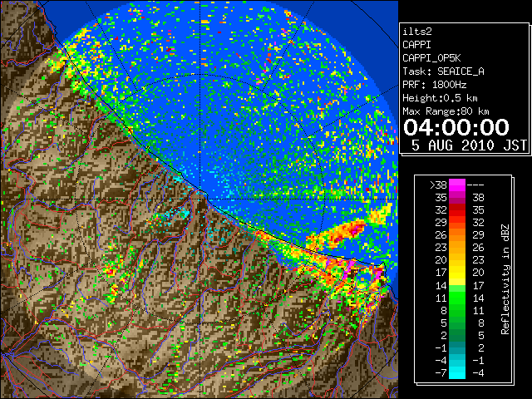The image size is (532, 399).
Task: Click the '>38' legend value
Action: pos(438,185)
